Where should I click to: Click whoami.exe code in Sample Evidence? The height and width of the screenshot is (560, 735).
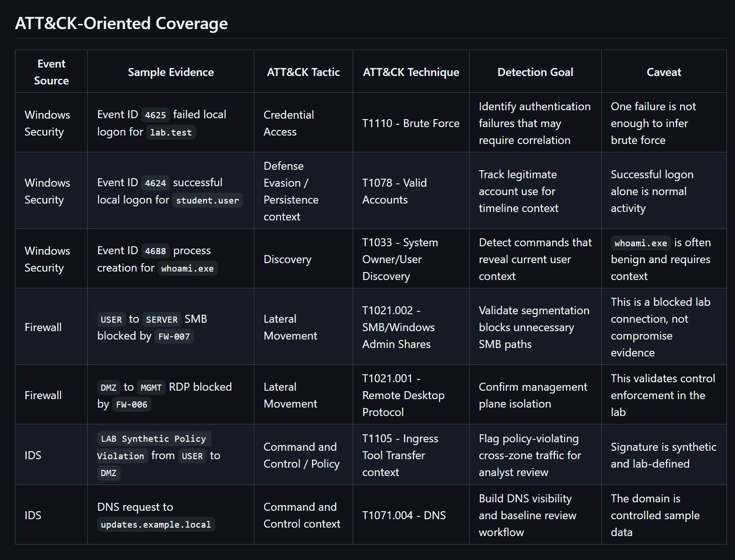pos(187,268)
